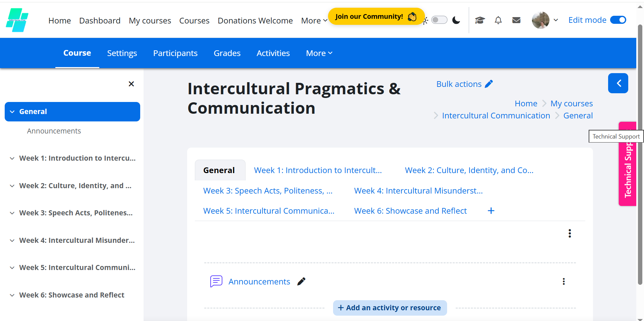Screen dimensions: 644x321
Task: Open the messages envelope icon
Action: click(x=517, y=20)
